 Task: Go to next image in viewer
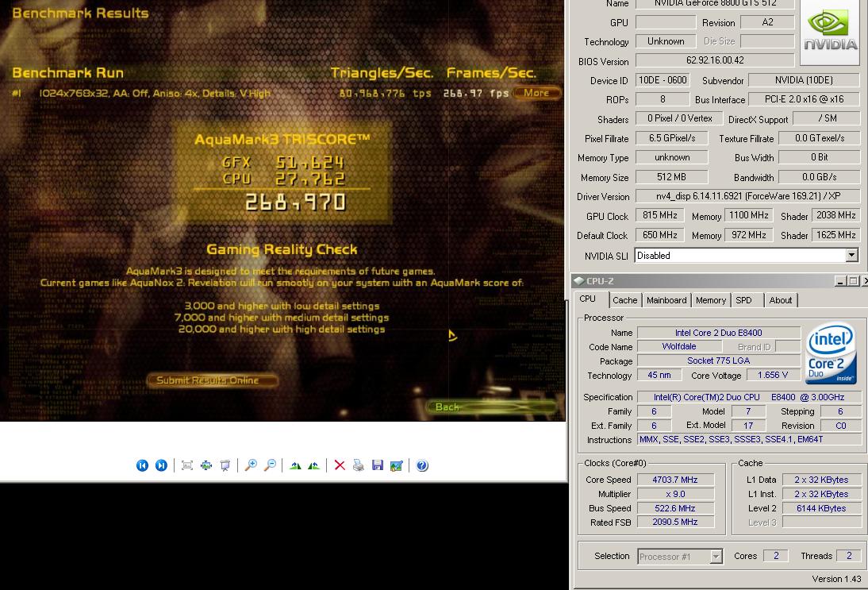[x=161, y=465]
